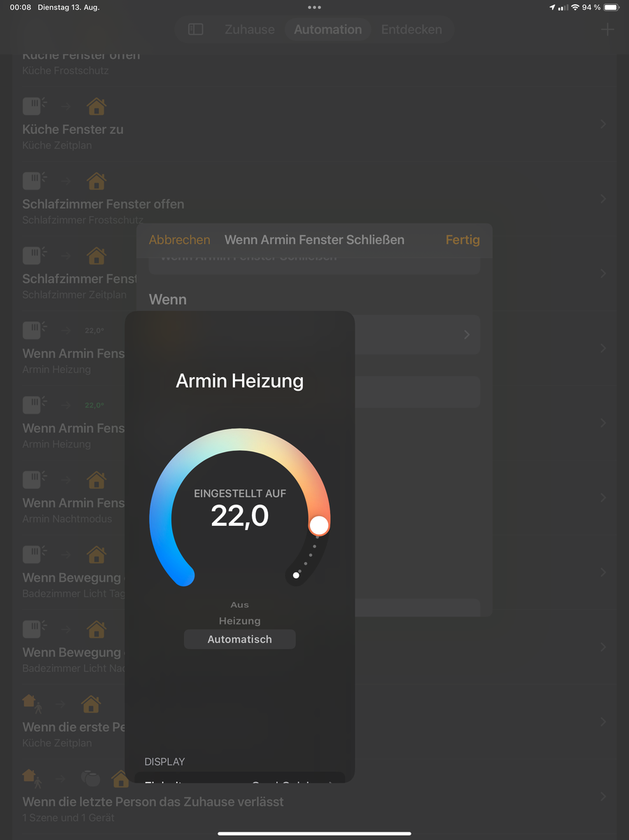Tap the plus icon to add automation

[x=607, y=29]
